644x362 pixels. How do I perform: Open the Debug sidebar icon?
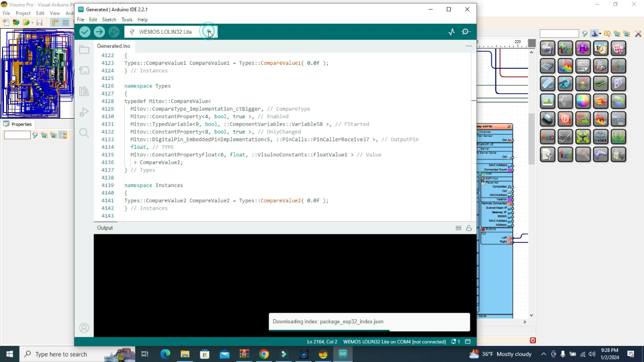84,112
